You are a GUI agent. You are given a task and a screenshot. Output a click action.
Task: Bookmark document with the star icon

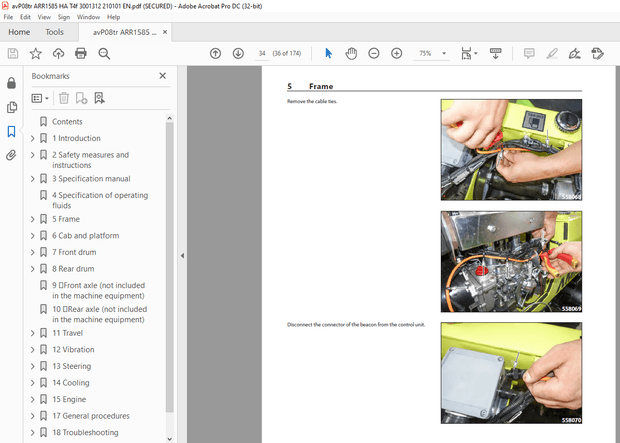pyautogui.click(x=36, y=53)
